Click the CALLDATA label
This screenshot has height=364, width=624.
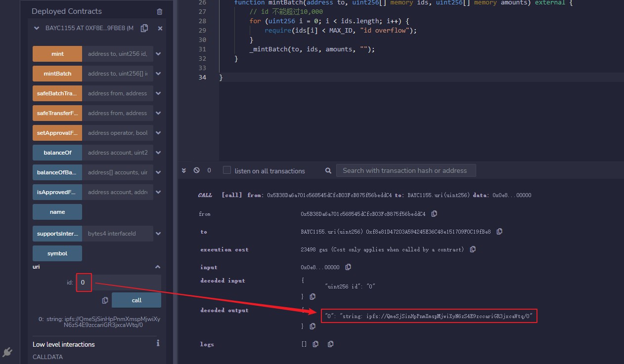(x=47, y=357)
